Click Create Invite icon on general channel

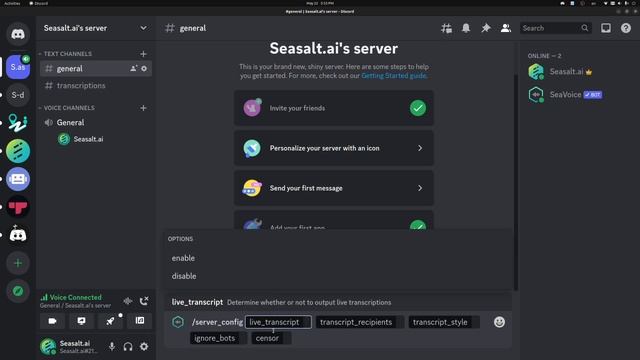[133, 69]
